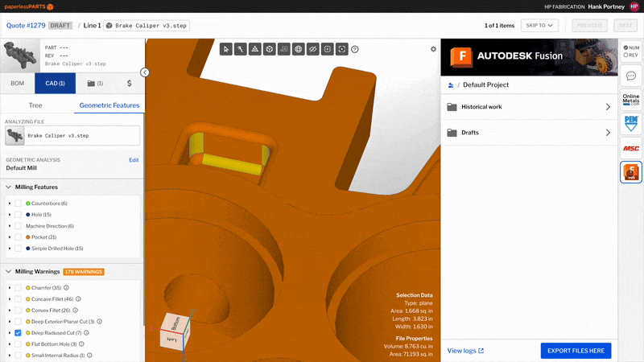Viewport: 644px width, 362px height.
Task: Select the CAD (1) tab
Action: point(55,84)
